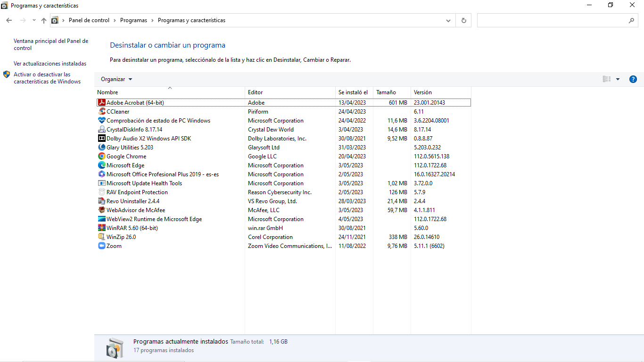
Task: Navigate back with the back arrow
Action: point(9,20)
